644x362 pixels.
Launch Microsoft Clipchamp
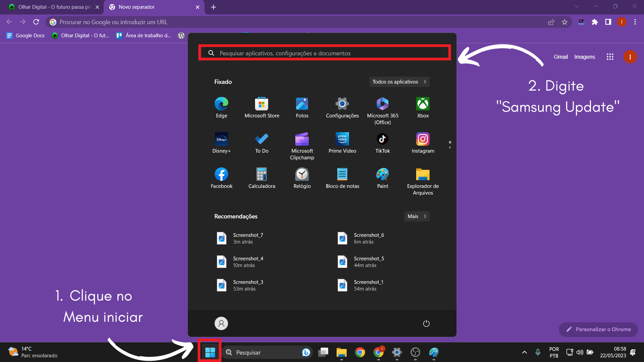click(x=302, y=146)
